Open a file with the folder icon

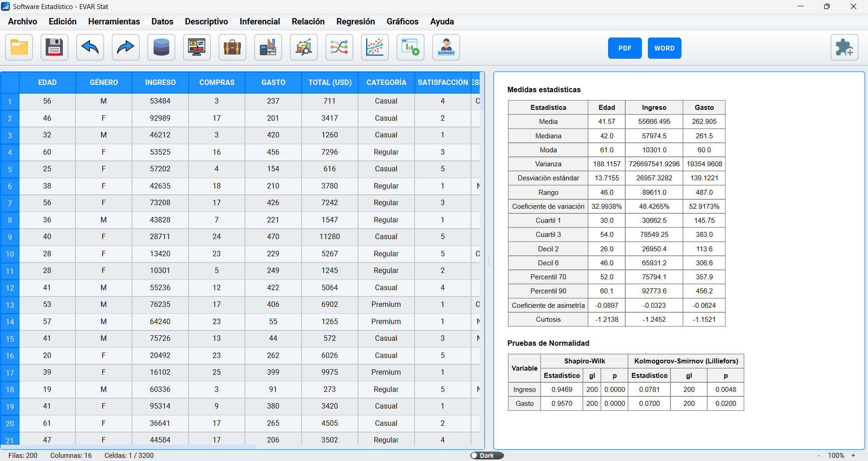click(19, 47)
